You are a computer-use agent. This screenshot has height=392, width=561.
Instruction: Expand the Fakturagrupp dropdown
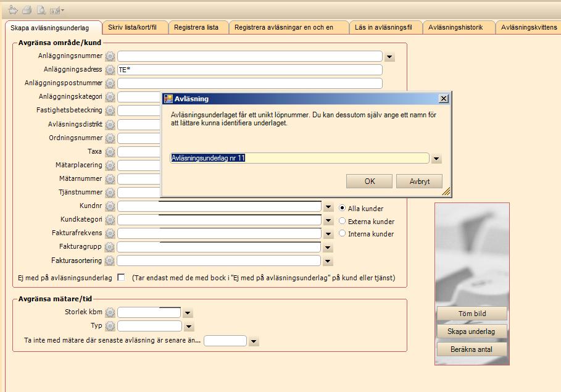328,248
